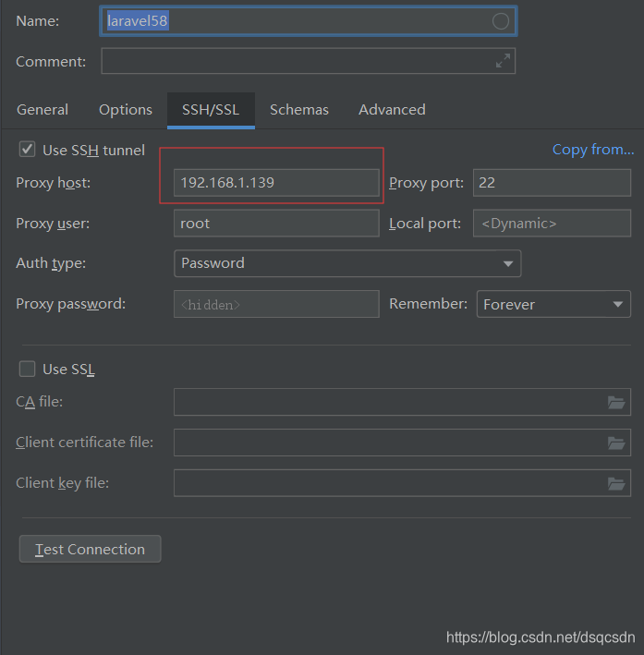Screen dimensions: 644x655
Task: Click the Proxy user field with root
Action: (276, 223)
